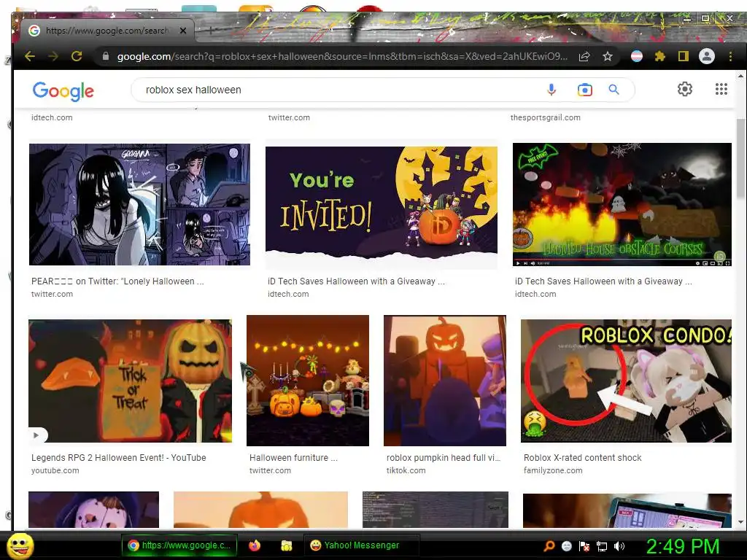
Task: Click the familyzone.com source link
Action: [553, 470]
